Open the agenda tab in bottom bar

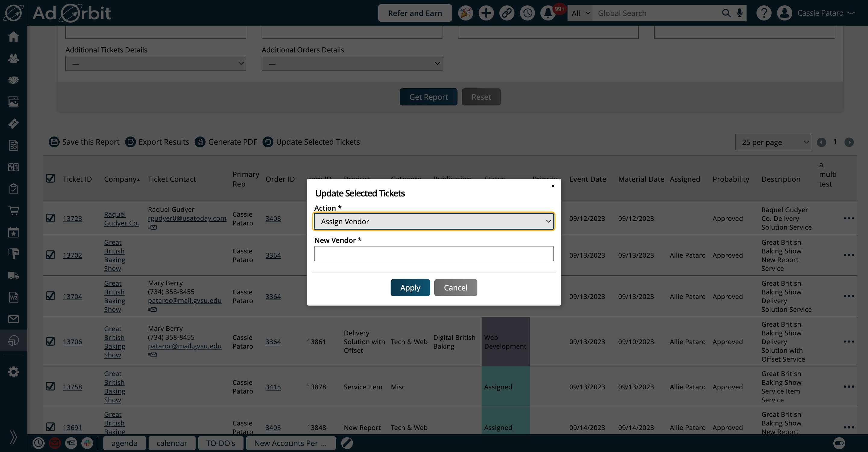[124, 443]
